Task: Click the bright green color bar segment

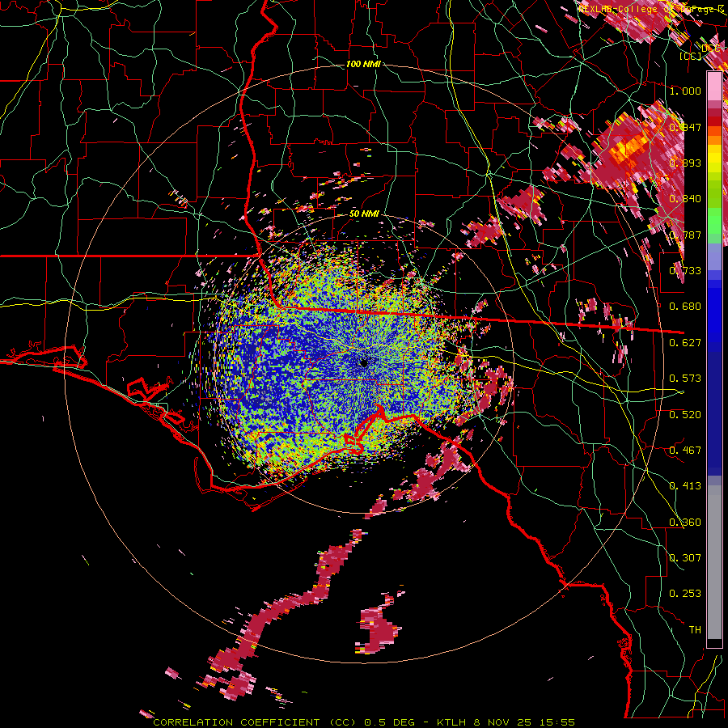Action: (714, 221)
